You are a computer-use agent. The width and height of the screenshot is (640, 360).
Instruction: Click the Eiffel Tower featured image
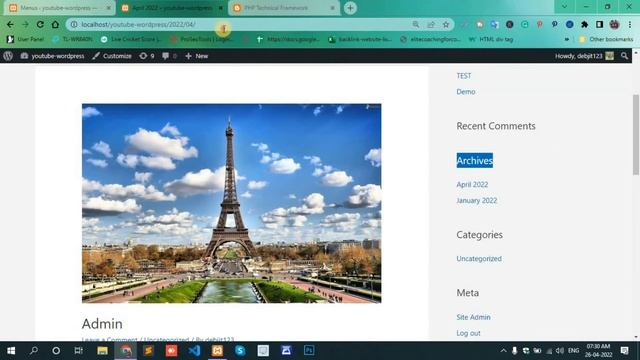tap(231, 203)
